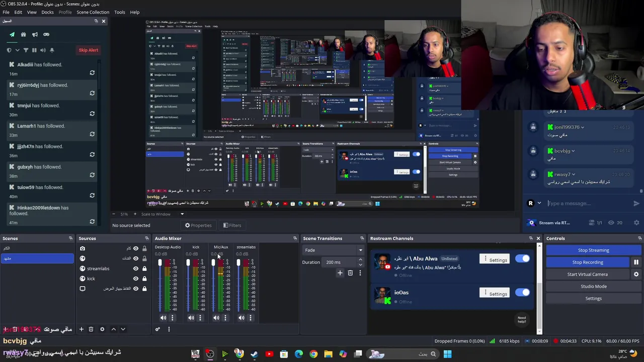Expand bcvbjg user chevron in chat
The width and height of the screenshot is (644, 362).
pyautogui.click(x=573, y=151)
